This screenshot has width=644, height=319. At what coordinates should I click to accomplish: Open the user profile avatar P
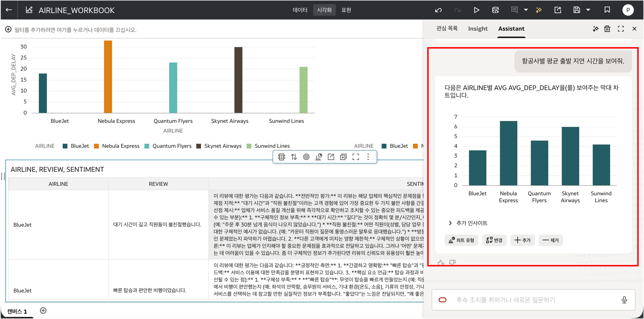pos(628,10)
